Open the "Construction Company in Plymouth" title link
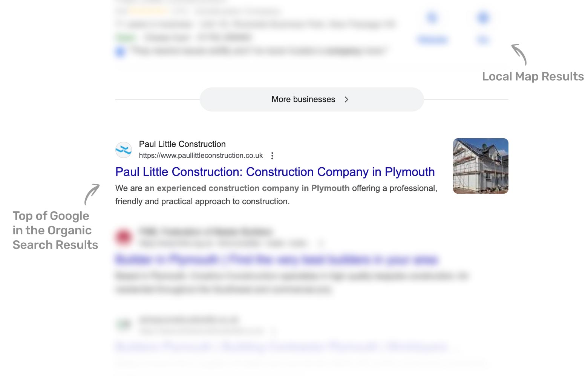588x376 pixels. [x=275, y=172]
